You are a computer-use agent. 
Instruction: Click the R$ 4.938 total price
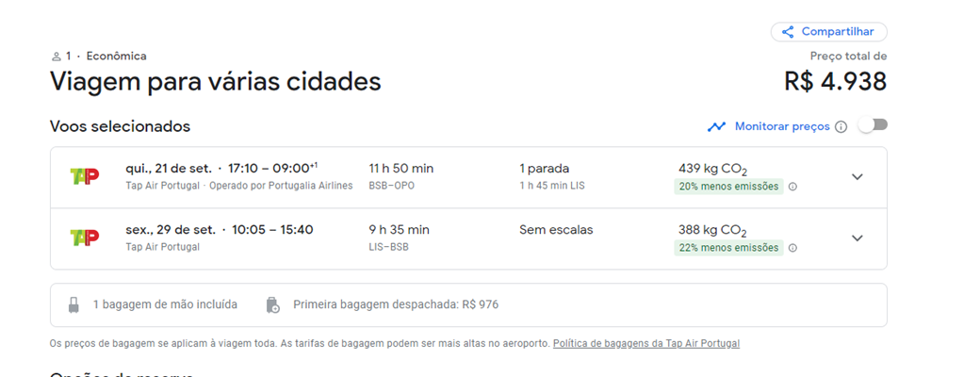click(835, 82)
